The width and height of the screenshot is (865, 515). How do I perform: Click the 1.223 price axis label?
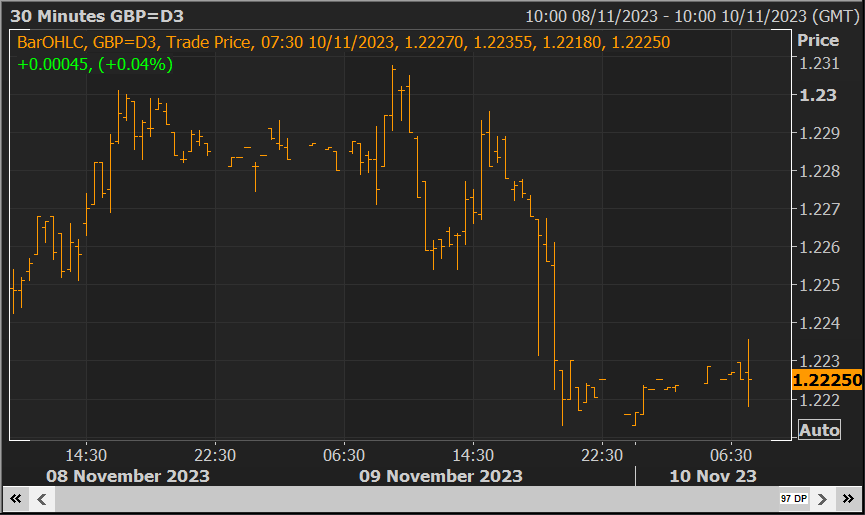coord(819,361)
